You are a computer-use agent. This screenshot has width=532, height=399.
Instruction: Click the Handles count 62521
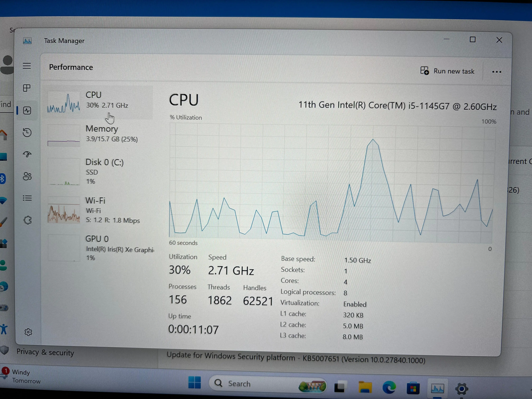[258, 301]
